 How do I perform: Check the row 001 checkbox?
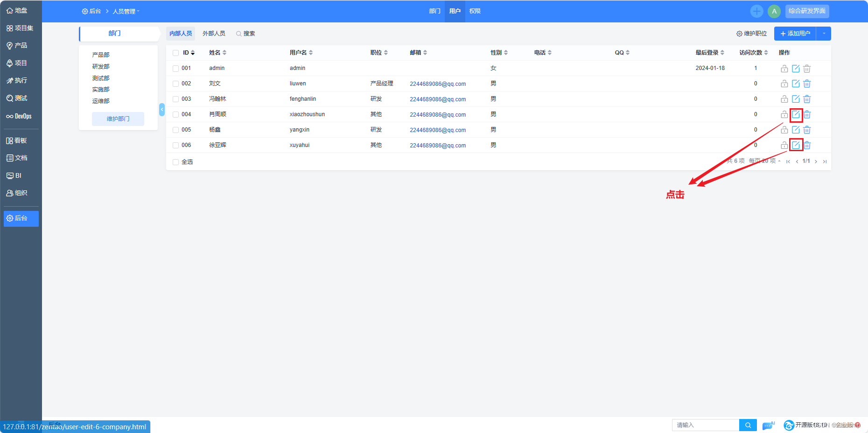pos(176,68)
